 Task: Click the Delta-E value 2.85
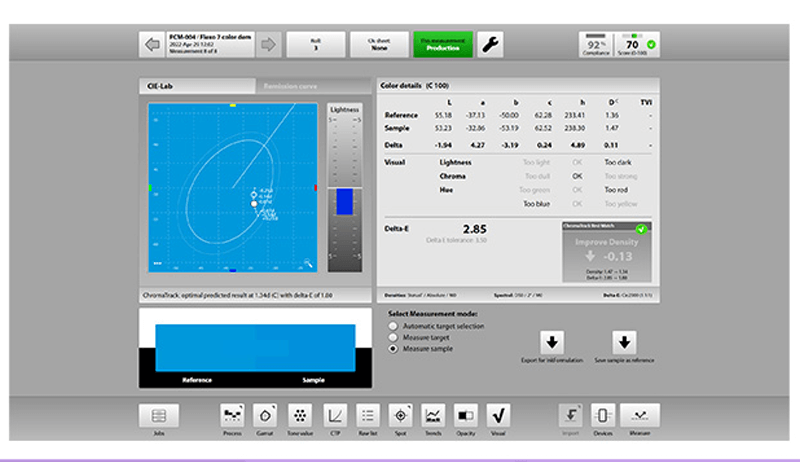tap(474, 229)
